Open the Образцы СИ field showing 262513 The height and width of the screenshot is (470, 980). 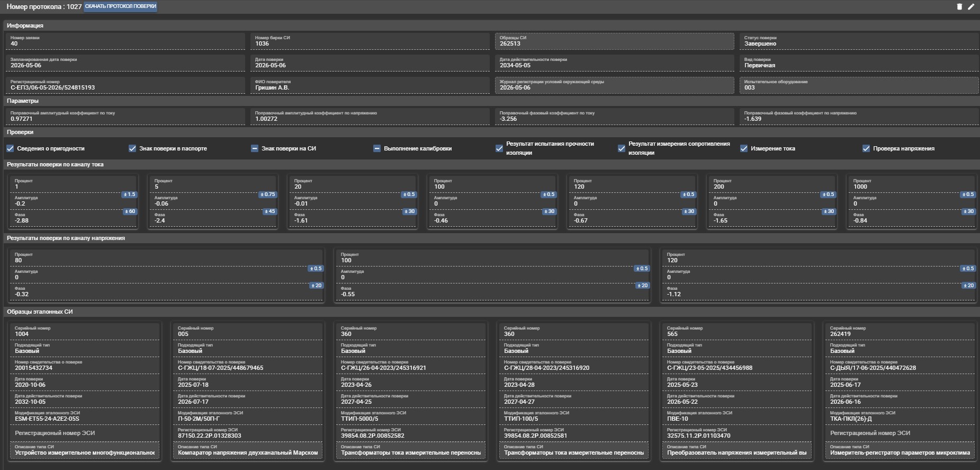pos(615,41)
